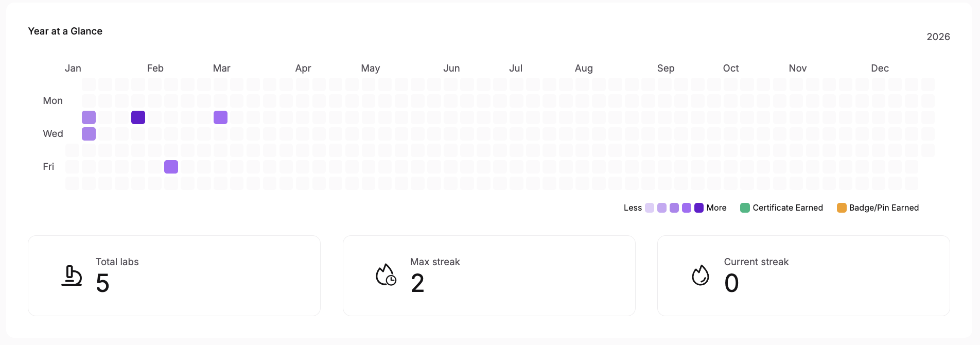
Task: Click the purple Friday cell near Feb-Mar boundary
Action: [171, 166]
